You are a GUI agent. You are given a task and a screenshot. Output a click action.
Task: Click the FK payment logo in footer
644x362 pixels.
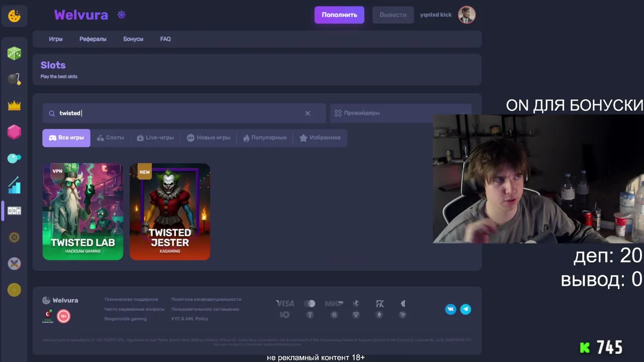[x=380, y=304]
